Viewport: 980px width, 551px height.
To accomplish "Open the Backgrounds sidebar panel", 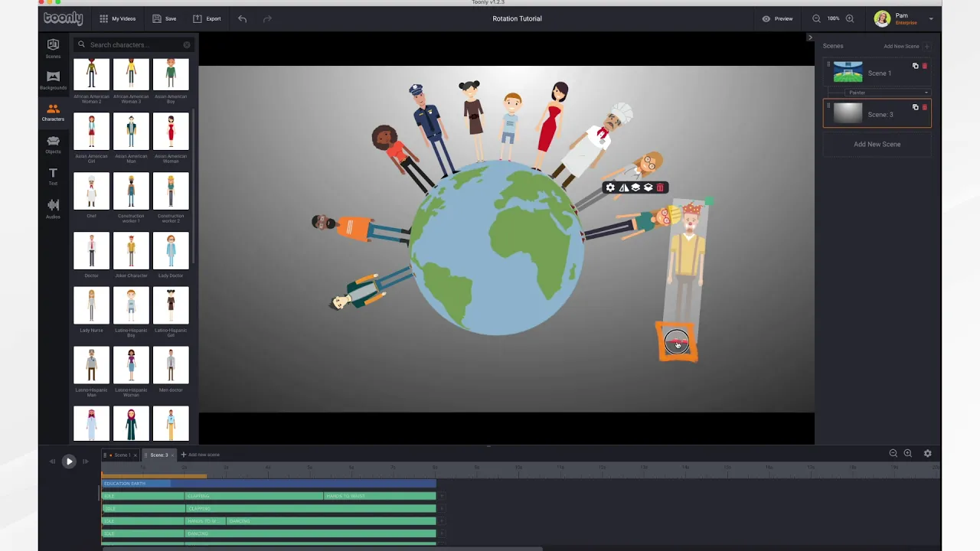I will 53,80.
